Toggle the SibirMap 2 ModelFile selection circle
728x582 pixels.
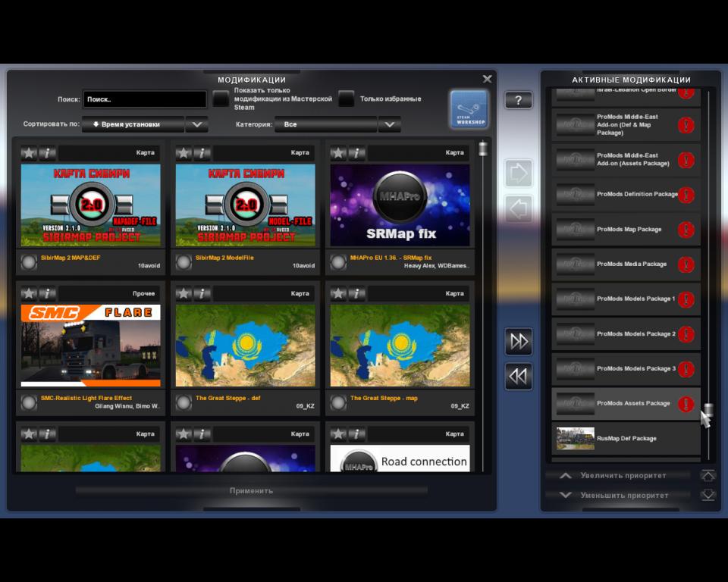pos(184,261)
